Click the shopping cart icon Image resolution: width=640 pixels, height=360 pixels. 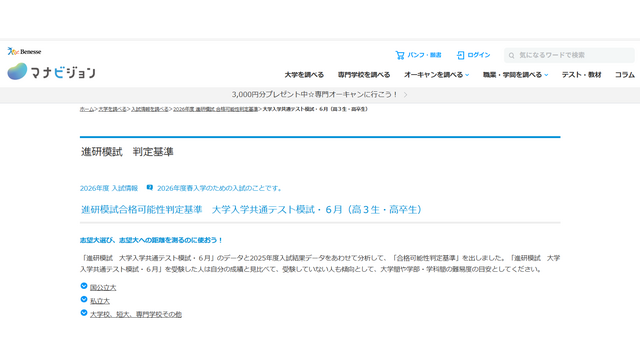pyautogui.click(x=400, y=55)
